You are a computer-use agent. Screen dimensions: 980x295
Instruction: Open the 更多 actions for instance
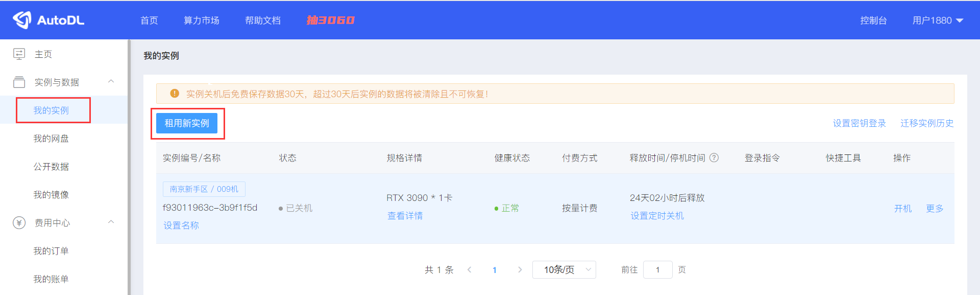click(x=935, y=209)
